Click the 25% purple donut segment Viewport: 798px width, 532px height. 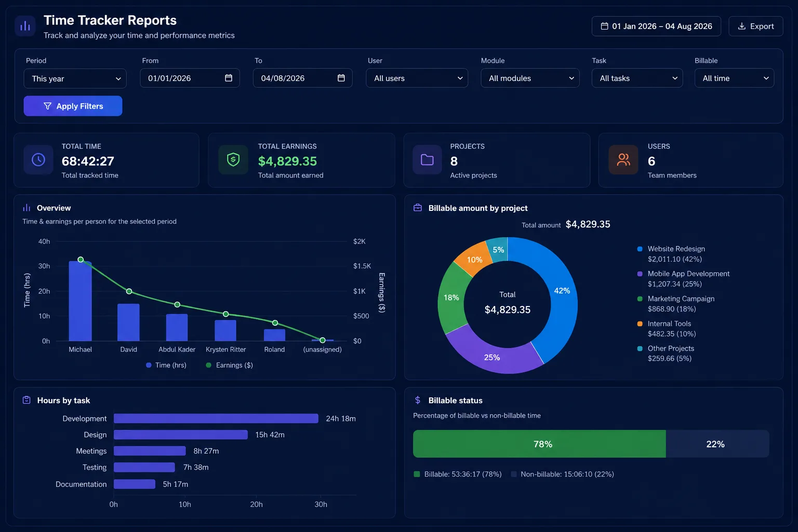pos(492,357)
